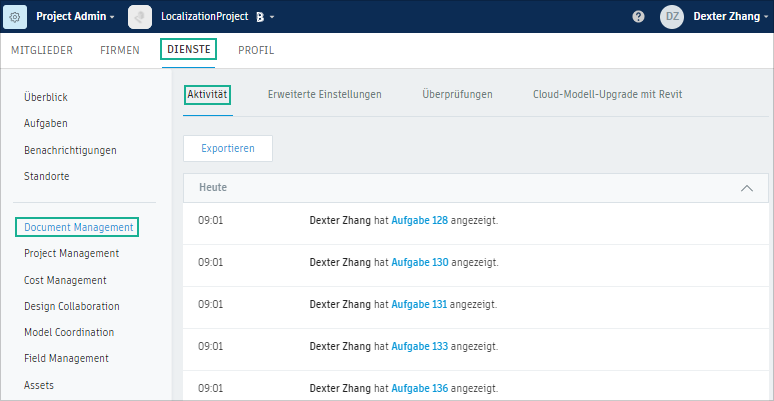Screen dimensions: 774x401
Task: Open the Aufgabe 130 link
Action: click(420, 263)
